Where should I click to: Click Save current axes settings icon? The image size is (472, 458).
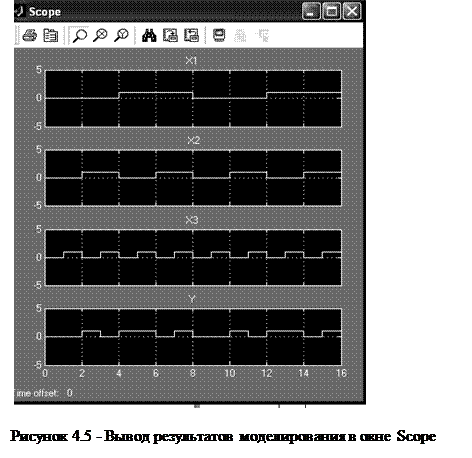point(170,35)
